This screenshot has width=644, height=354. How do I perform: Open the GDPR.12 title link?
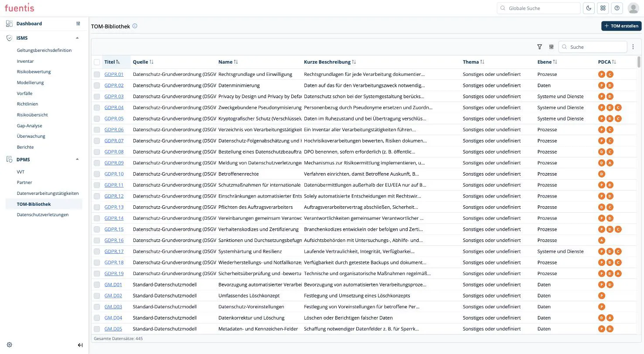(114, 196)
